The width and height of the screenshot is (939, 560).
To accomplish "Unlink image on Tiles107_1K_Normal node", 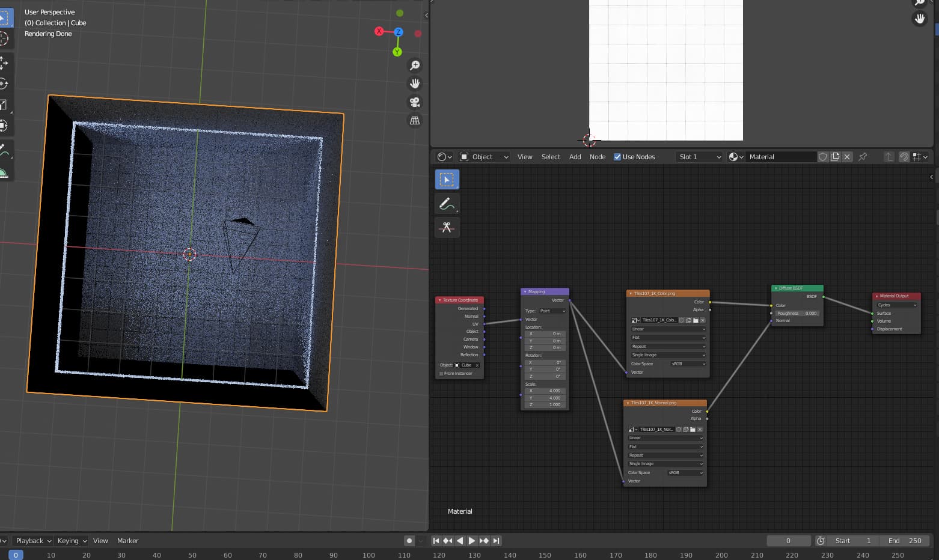I will point(700,430).
